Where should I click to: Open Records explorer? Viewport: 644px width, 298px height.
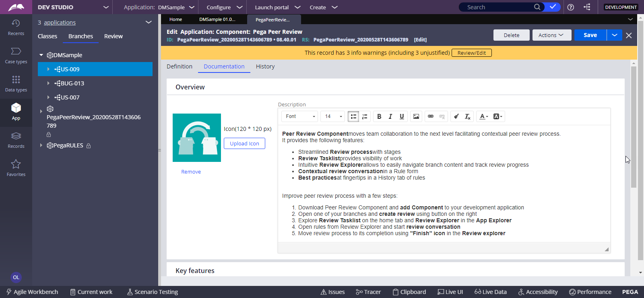coord(16,140)
